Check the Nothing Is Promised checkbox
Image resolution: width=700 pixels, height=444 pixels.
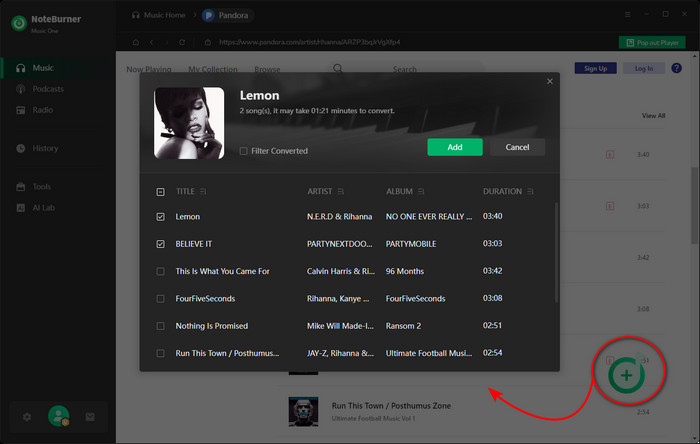click(x=160, y=326)
